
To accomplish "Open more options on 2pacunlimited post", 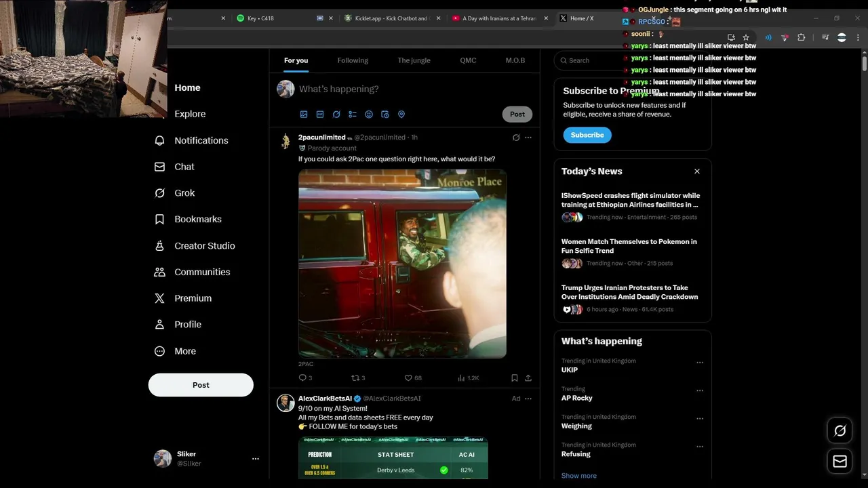I will coord(528,138).
